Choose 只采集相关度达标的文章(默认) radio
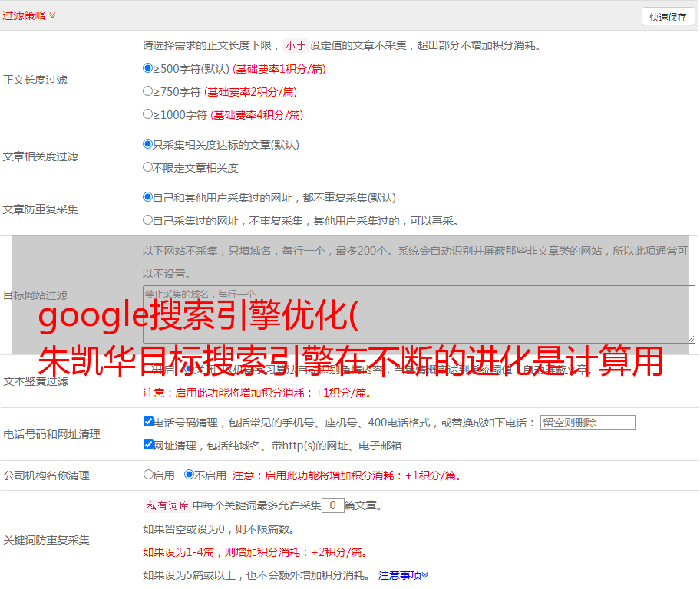The image size is (700, 589). pos(147,144)
